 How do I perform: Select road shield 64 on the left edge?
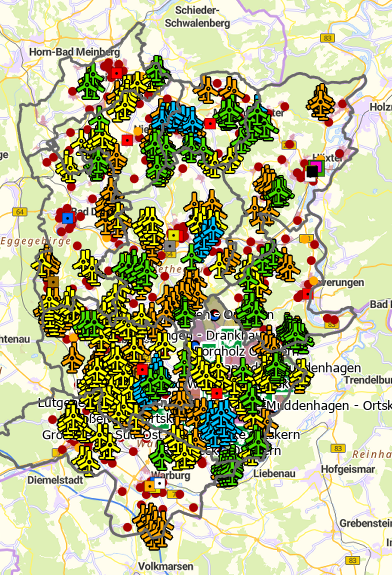point(20,212)
